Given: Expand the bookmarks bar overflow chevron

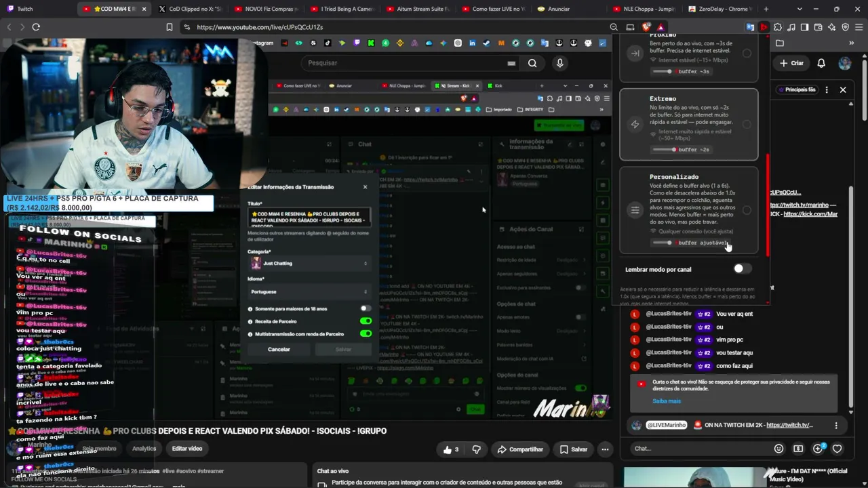Looking at the screenshot, I should point(852,43).
